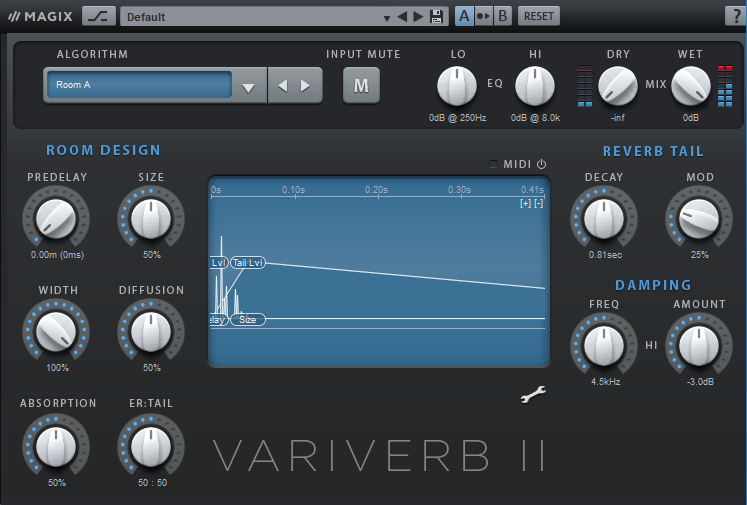This screenshot has width=747, height=505.
Task: Click the bypass curve icon next to the MAGIX logo
Action: pos(99,16)
